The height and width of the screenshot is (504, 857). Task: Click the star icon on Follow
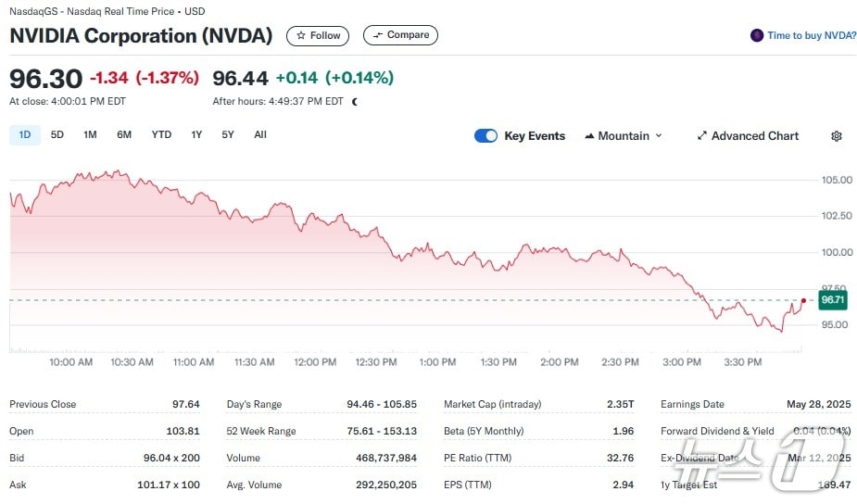(300, 36)
